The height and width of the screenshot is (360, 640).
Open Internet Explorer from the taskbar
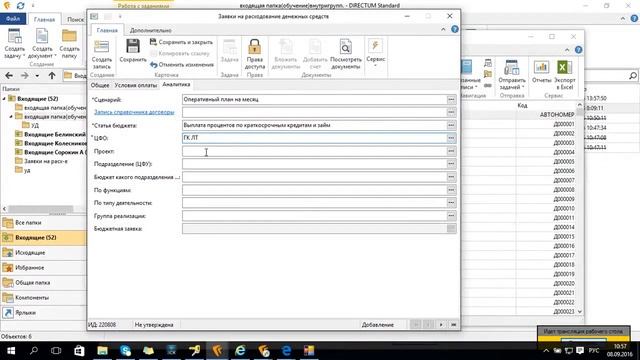pos(240,351)
